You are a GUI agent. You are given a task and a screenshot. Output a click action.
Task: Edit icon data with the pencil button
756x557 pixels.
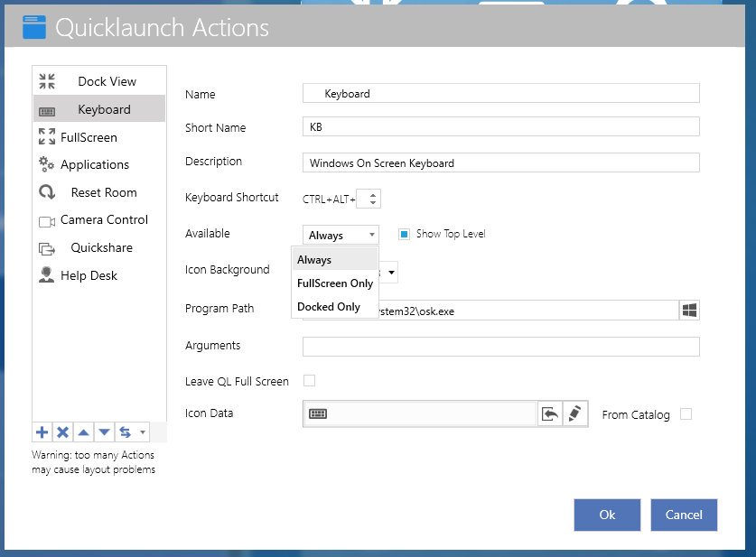574,413
